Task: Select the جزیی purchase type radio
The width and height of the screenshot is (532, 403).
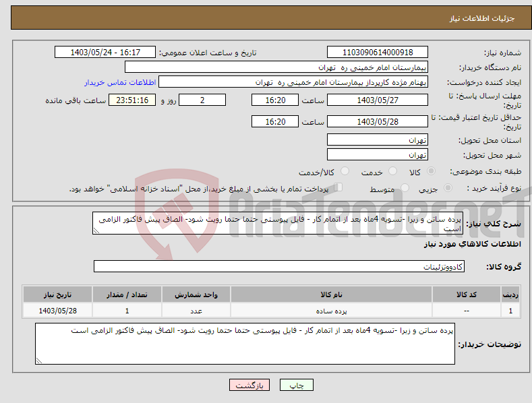Action: pyautogui.click(x=448, y=187)
